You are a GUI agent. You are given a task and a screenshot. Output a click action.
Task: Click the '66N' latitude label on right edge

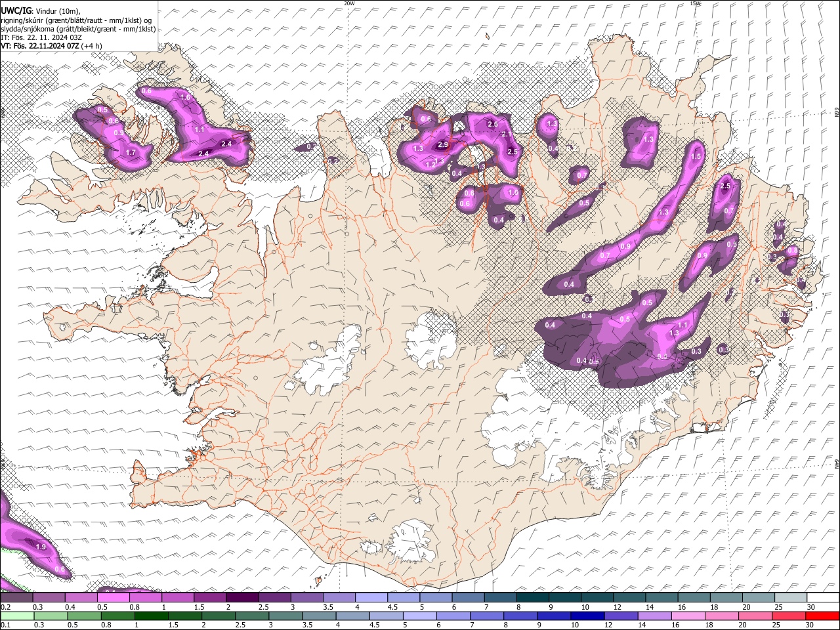click(x=837, y=113)
